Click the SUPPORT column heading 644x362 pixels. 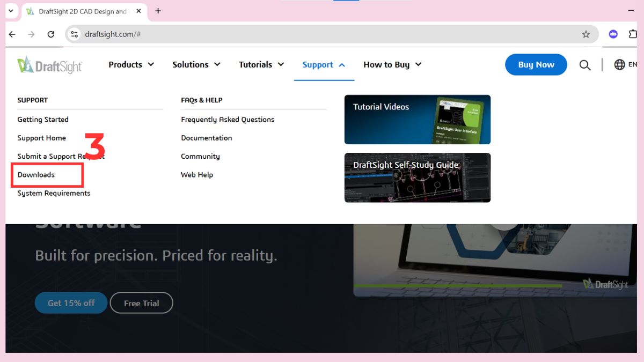tap(32, 100)
